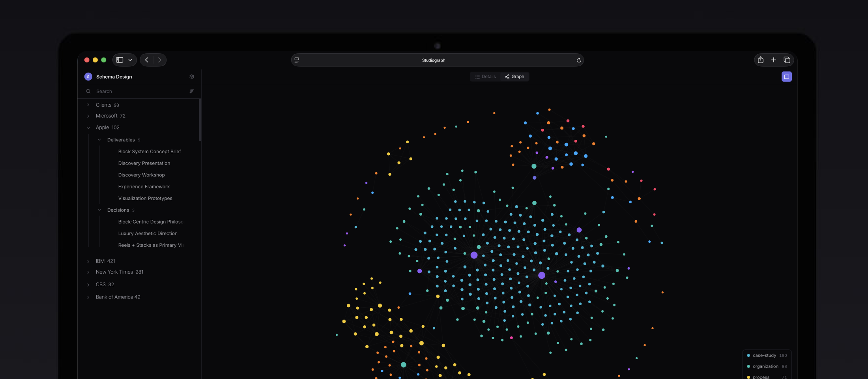Switch to the Details tab
Screen dimensions: 868x379
pos(485,77)
